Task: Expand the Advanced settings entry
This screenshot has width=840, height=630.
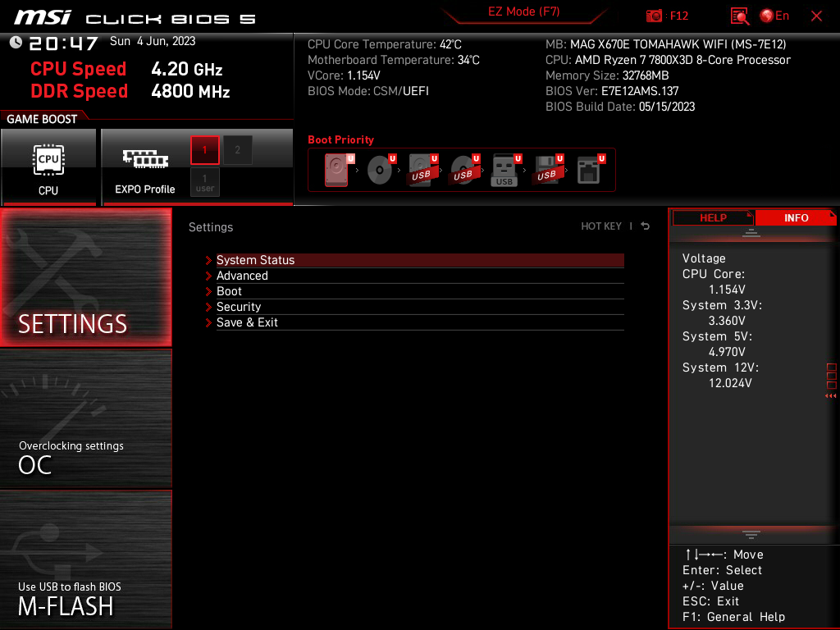Action: tap(242, 276)
